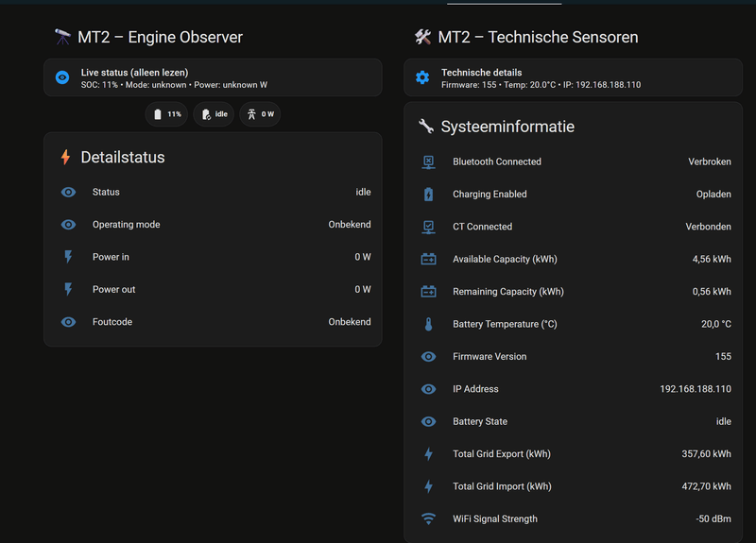Open the 11% battery chip
The width and height of the screenshot is (756, 543).
(x=166, y=114)
